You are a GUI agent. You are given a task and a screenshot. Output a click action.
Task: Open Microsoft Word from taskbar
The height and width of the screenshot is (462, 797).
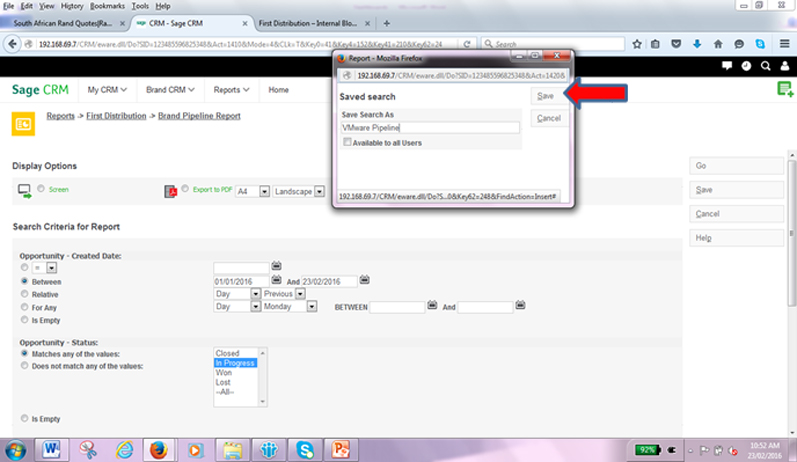(x=51, y=450)
